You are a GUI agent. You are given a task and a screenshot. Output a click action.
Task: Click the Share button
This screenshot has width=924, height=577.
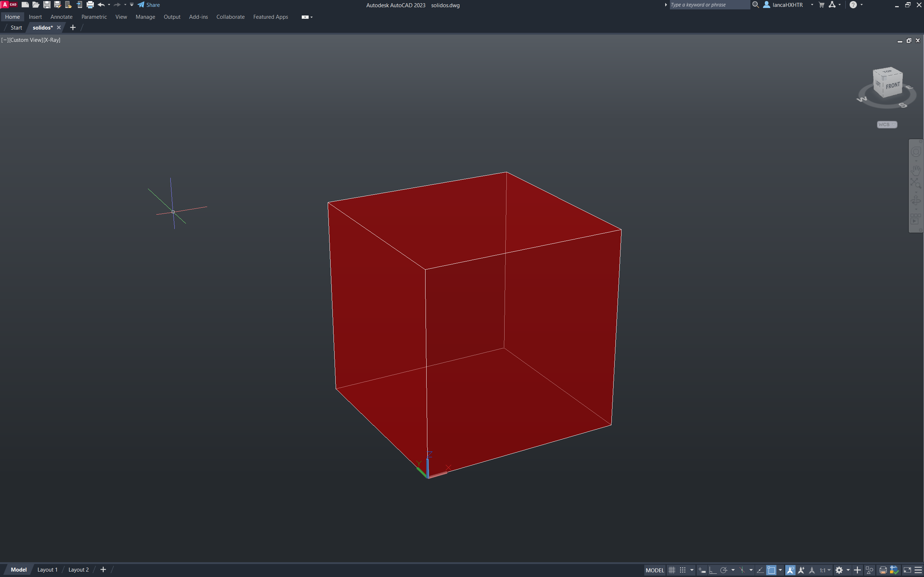pos(149,5)
